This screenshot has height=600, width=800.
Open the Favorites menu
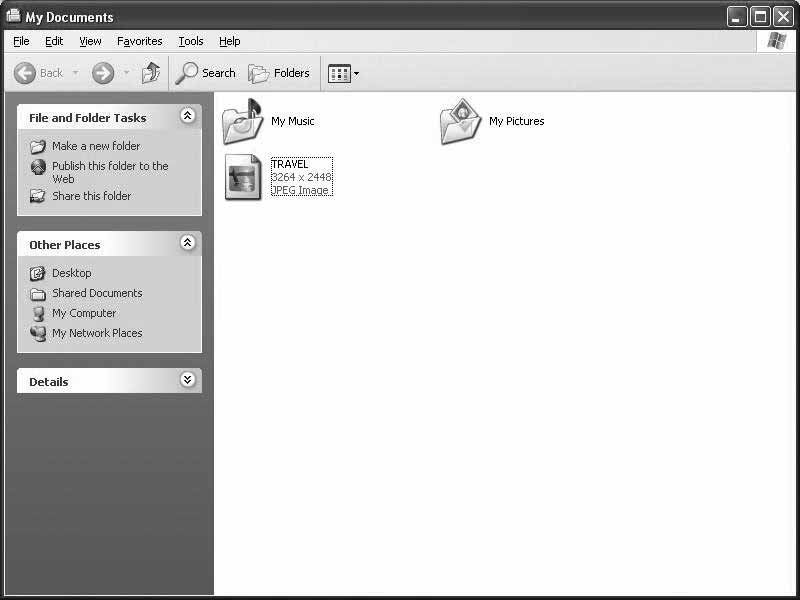pos(139,41)
